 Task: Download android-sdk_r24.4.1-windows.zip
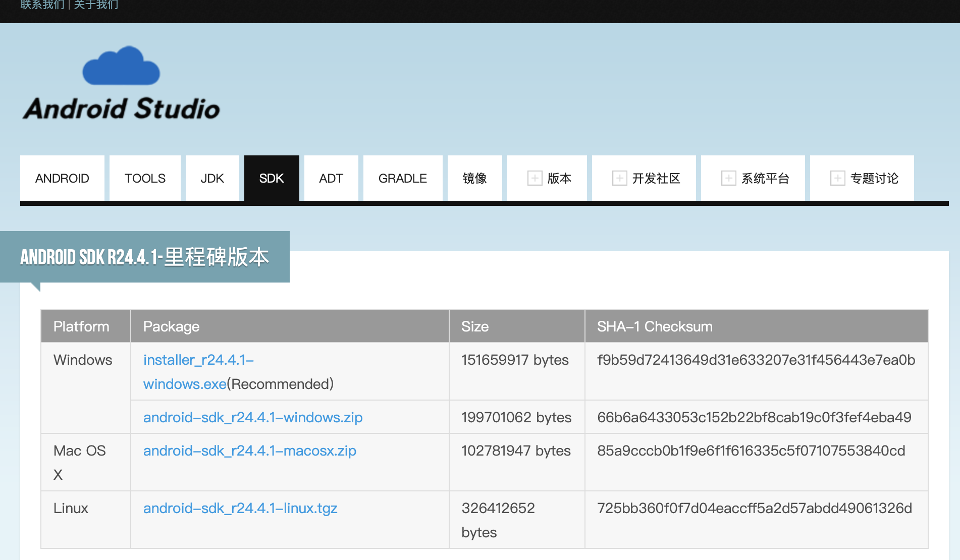point(253,417)
